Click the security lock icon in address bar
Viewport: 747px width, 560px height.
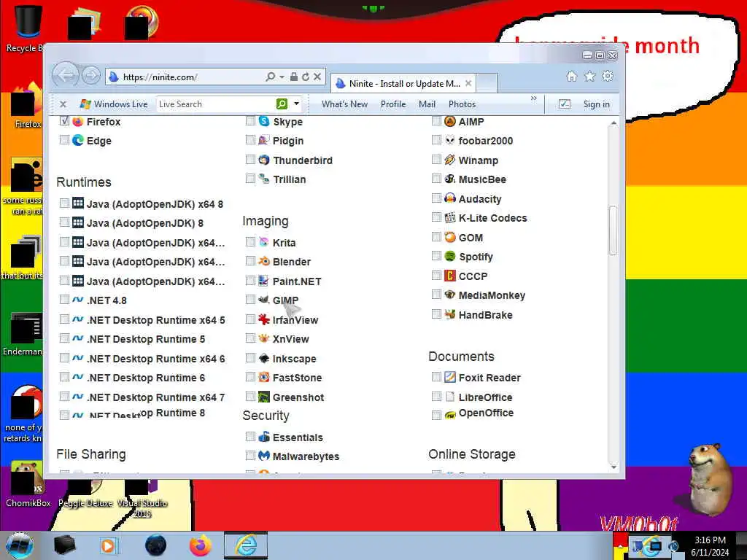pos(294,76)
